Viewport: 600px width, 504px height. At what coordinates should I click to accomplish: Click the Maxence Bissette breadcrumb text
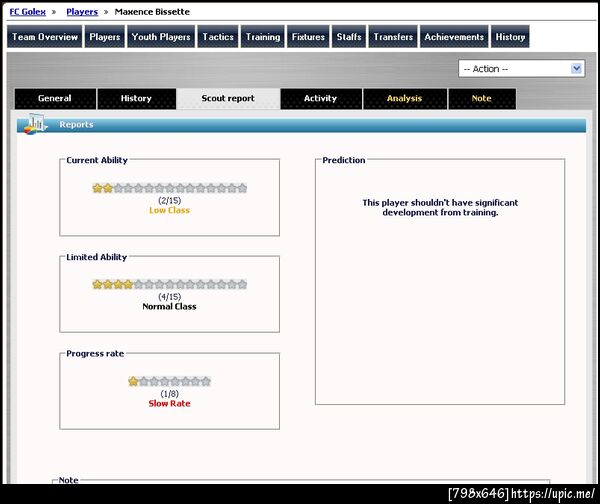(x=152, y=12)
